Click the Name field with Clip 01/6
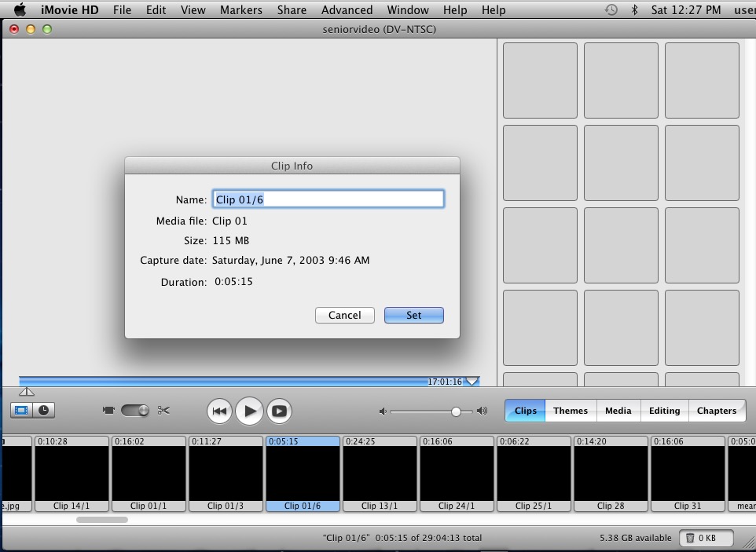Viewport: 756px width, 552px height. click(x=328, y=199)
